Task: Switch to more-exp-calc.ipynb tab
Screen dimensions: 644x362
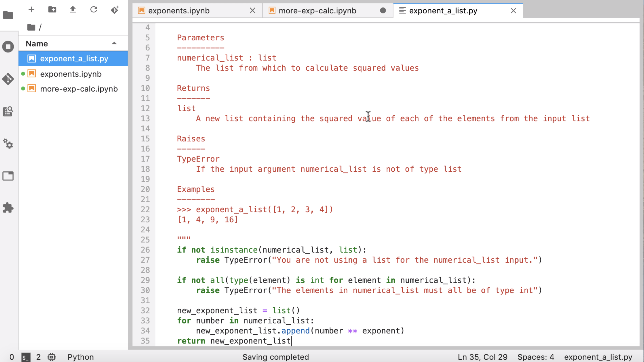Action: 317,11
